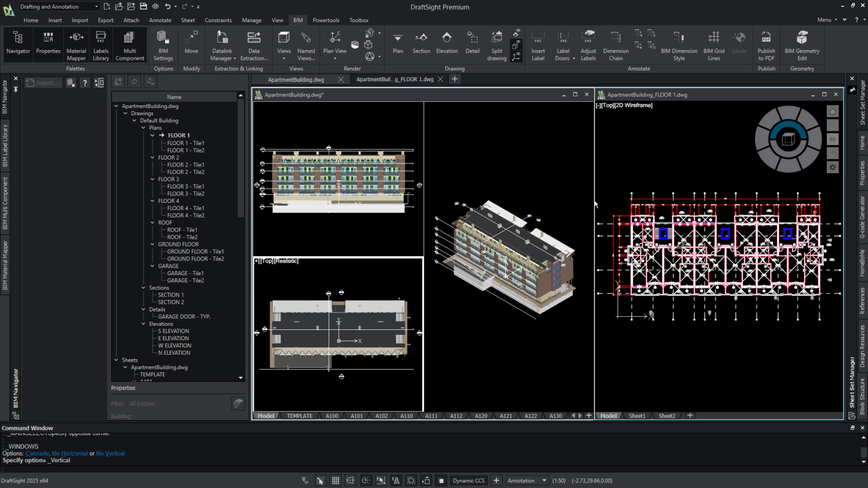Switch to the Powertools ribbon tab
The width and height of the screenshot is (868, 488).
click(x=325, y=20)
